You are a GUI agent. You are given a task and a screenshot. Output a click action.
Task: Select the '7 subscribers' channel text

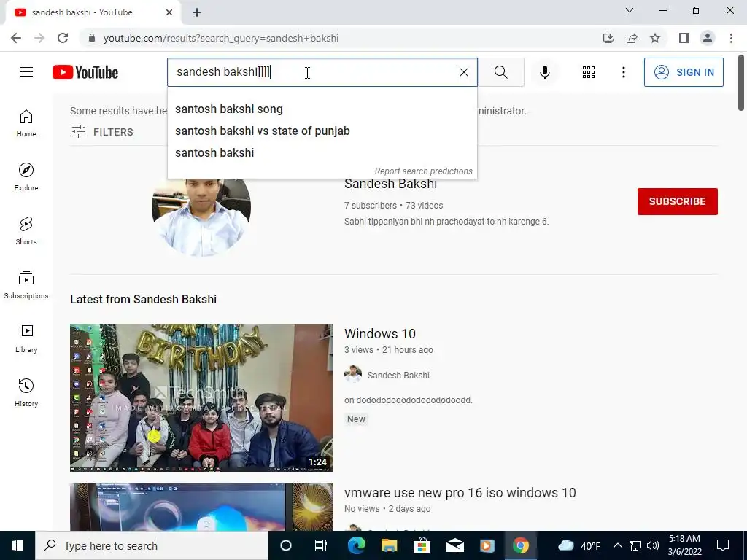coord(370,205)
